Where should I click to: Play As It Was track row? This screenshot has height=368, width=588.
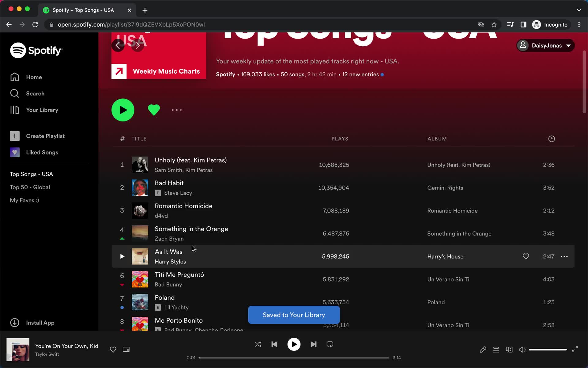pos(122,256)
